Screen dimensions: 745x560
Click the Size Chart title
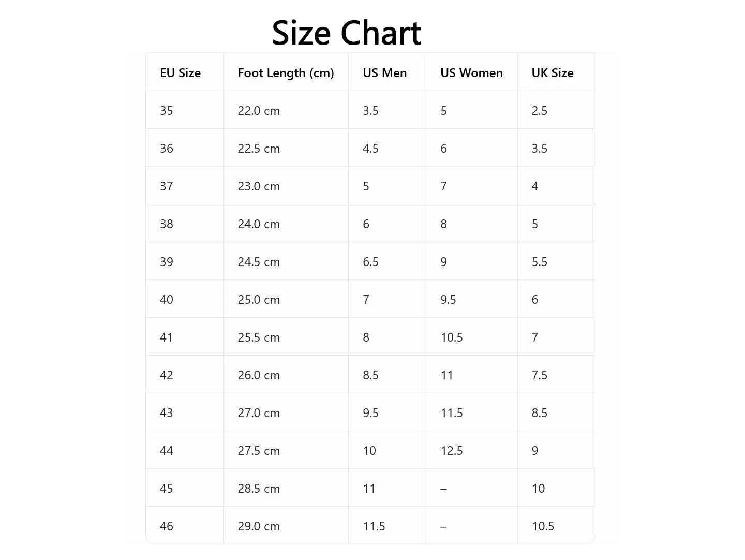pyautogui.click(x=346, y=33)
